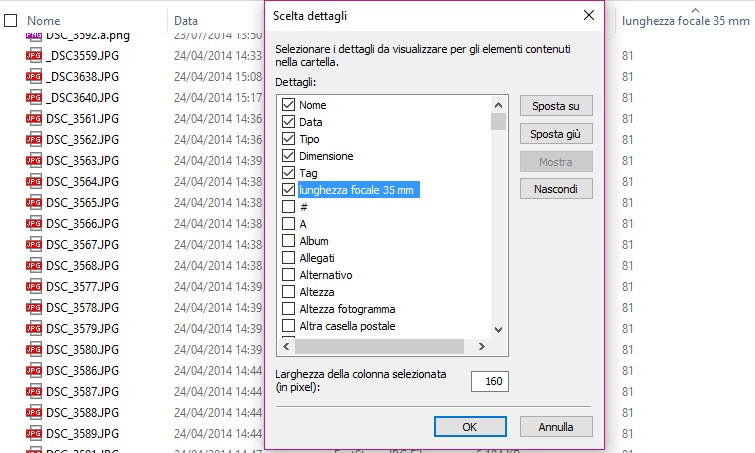Uncheck the lunghezza focale 35 mm checkbox
The height and width of the screenshot is (453, 755).
click(289, 190)
